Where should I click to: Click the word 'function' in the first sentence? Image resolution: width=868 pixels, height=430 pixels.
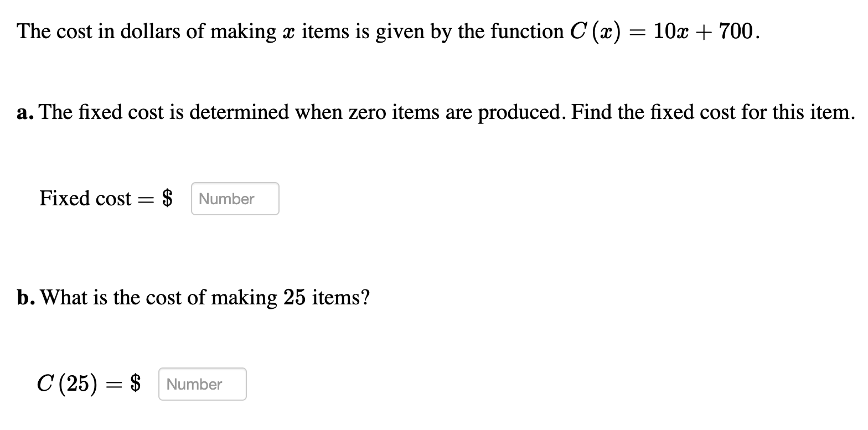tap(529, 31)
